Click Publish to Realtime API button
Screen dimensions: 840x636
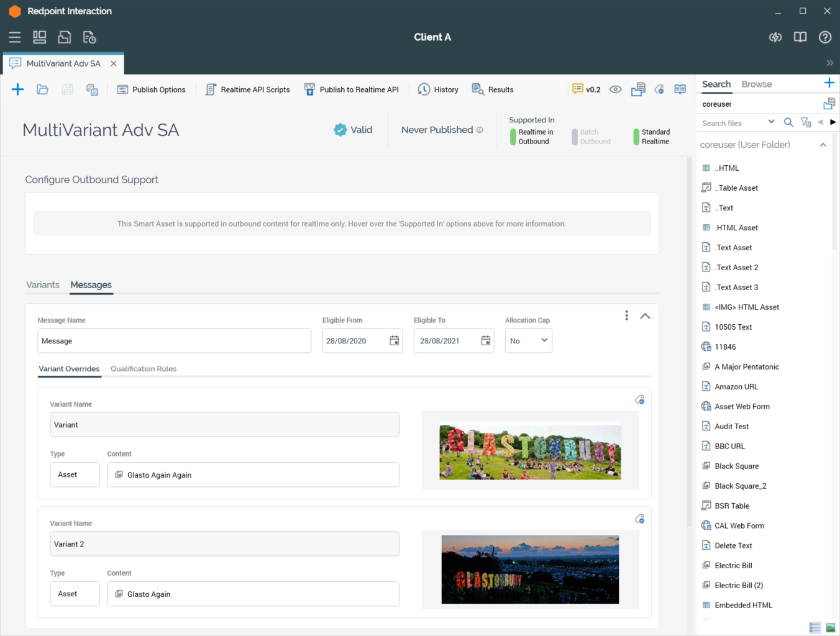tap(351, 89)
